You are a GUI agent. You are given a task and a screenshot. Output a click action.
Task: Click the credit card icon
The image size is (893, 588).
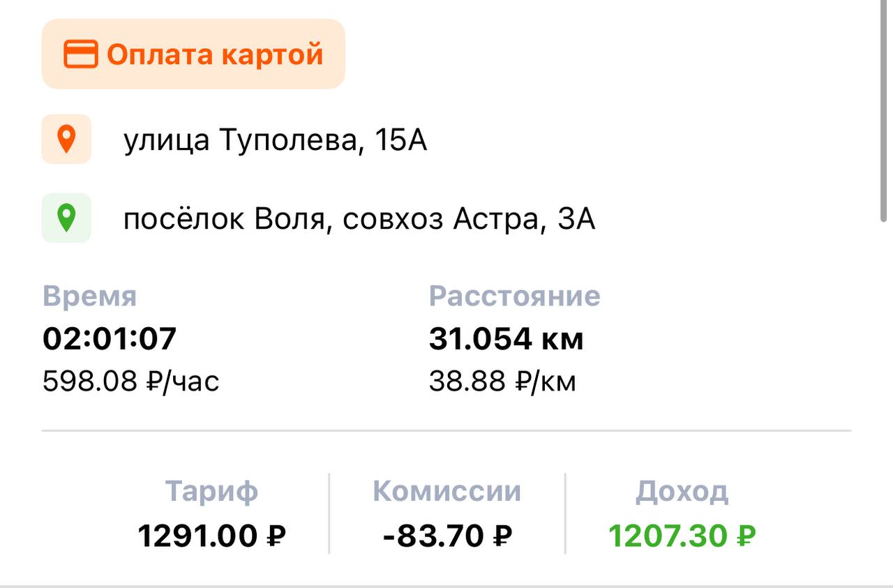[80, 54]
